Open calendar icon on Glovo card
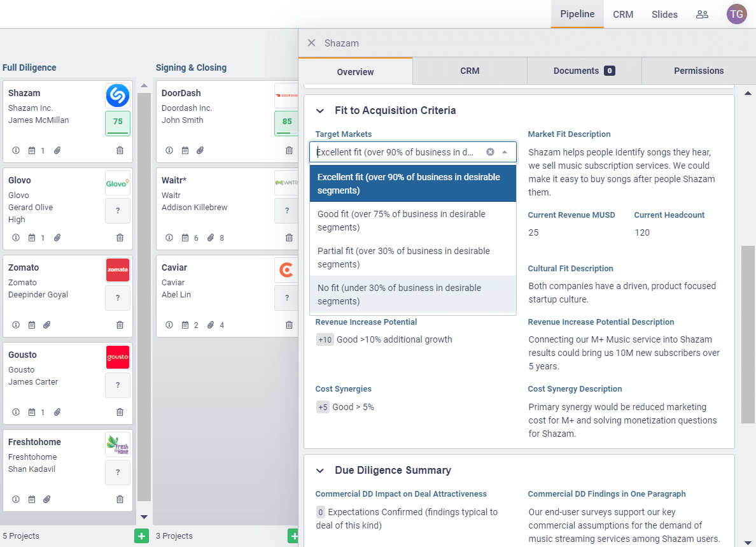The image size is (756, 547). pos(32,238)
